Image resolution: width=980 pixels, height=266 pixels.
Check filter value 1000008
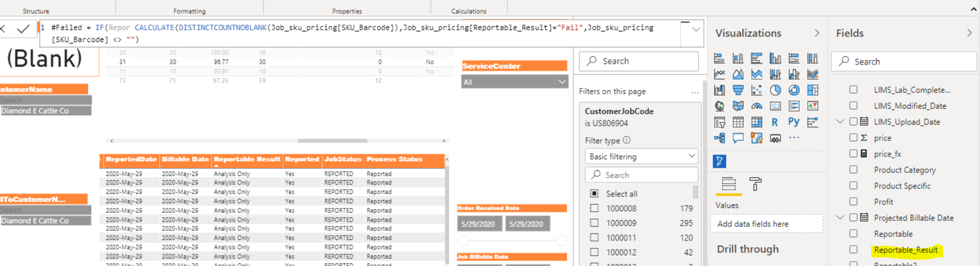595,208
